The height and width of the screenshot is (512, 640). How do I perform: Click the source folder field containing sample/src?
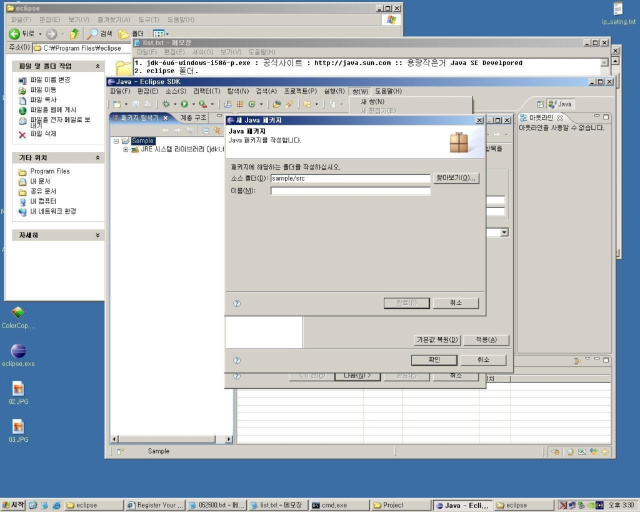click(x=350, y=178)
